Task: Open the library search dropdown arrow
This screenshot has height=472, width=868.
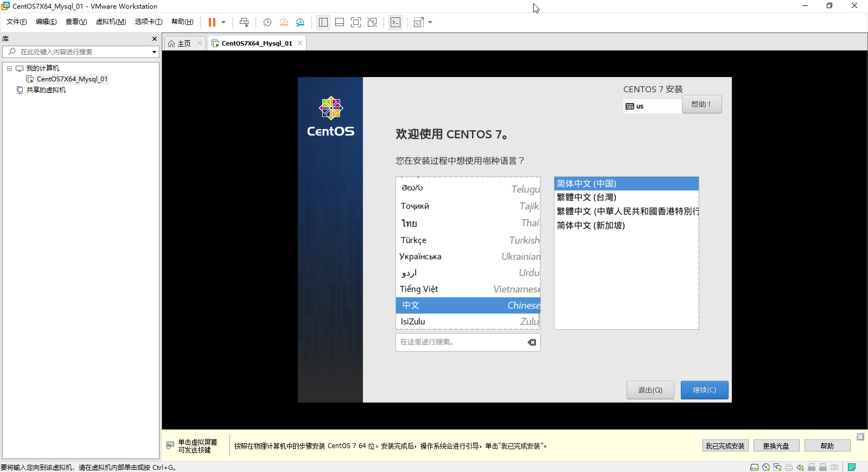Action: [155, 52]
